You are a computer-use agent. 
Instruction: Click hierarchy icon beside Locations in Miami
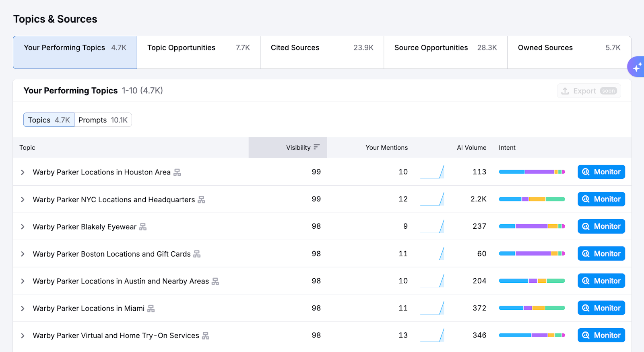151,309
